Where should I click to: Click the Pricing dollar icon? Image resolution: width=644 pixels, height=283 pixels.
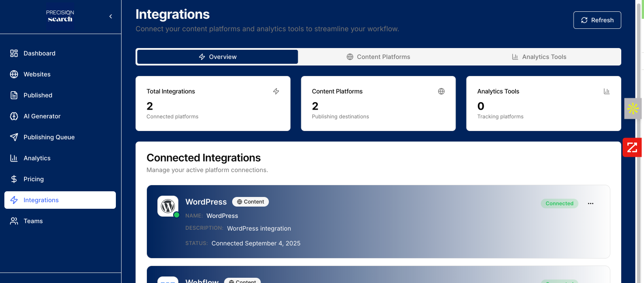point(14,179)
